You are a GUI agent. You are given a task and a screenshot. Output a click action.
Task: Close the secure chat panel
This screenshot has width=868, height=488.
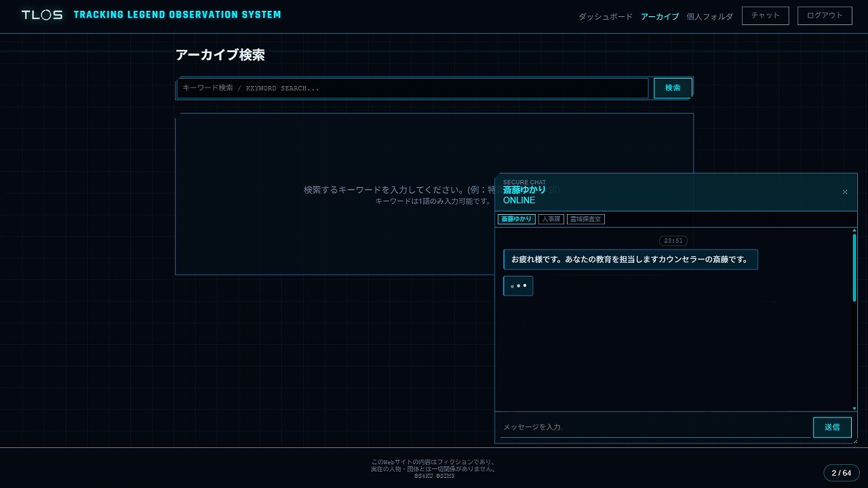tap(845, 192)
